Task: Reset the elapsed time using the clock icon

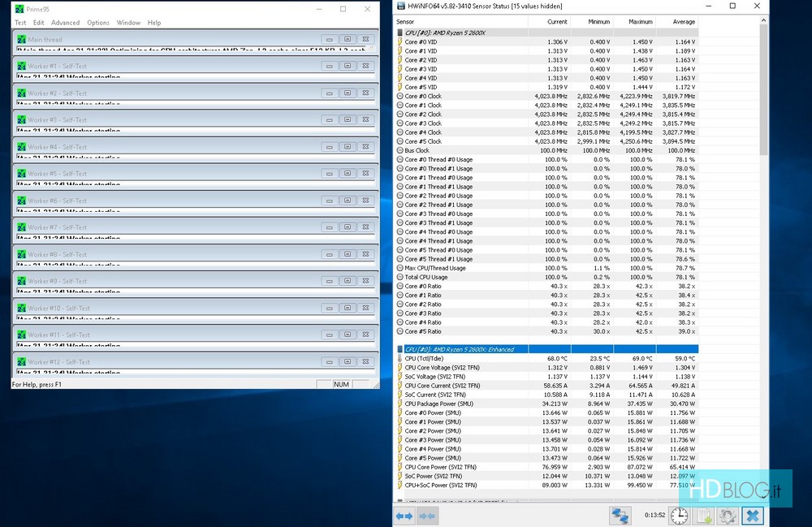Action: tap(678, 516)
